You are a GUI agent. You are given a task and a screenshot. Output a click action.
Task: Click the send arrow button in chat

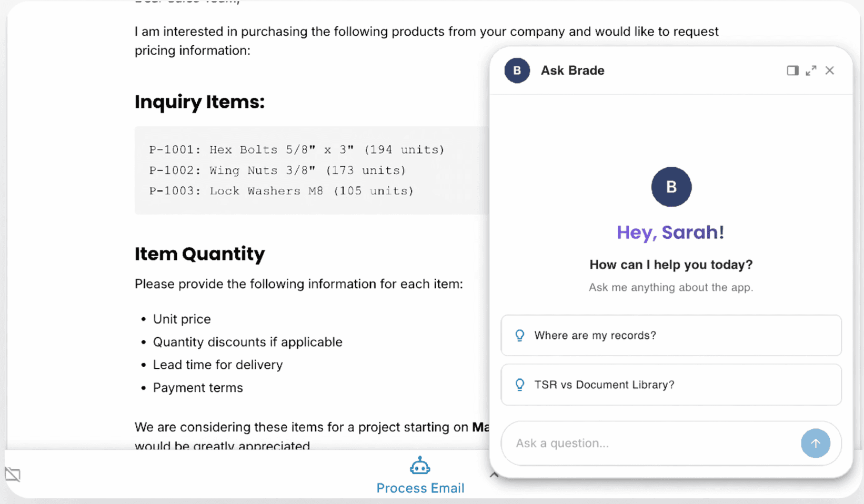tap(816, 443)
